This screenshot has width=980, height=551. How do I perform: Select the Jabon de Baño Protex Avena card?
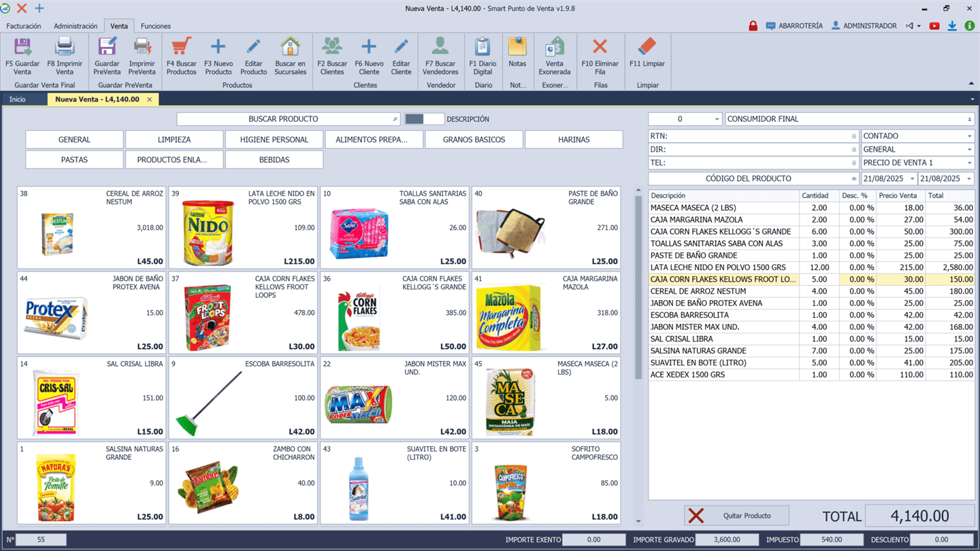(x=91, y=313)
